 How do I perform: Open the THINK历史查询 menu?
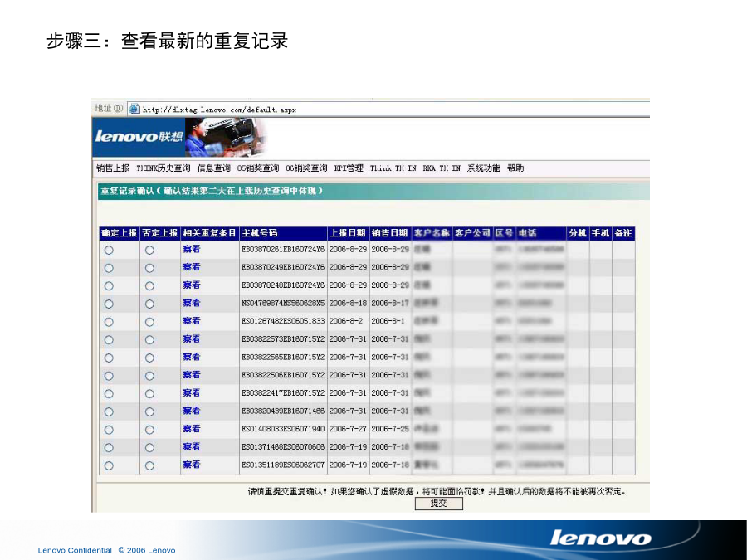(x=163, y=168)
